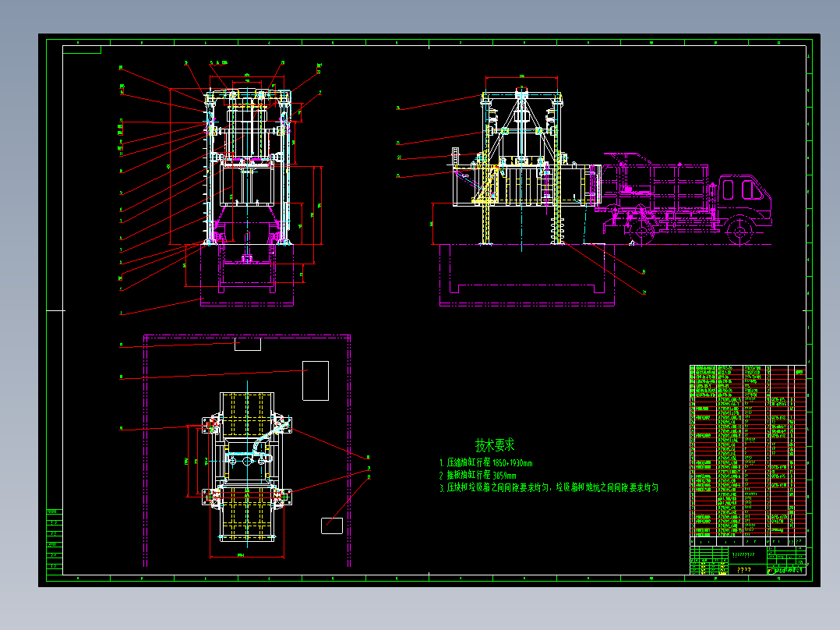The width and height of the screenshot is (840, 630).
Task: Click the truck cab door window
Action: point(751,189)
